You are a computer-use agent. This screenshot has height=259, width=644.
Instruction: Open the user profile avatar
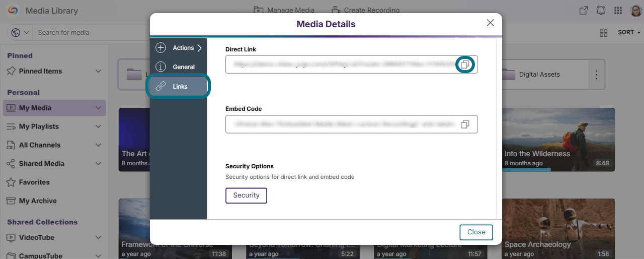click(x=635, y=11)
